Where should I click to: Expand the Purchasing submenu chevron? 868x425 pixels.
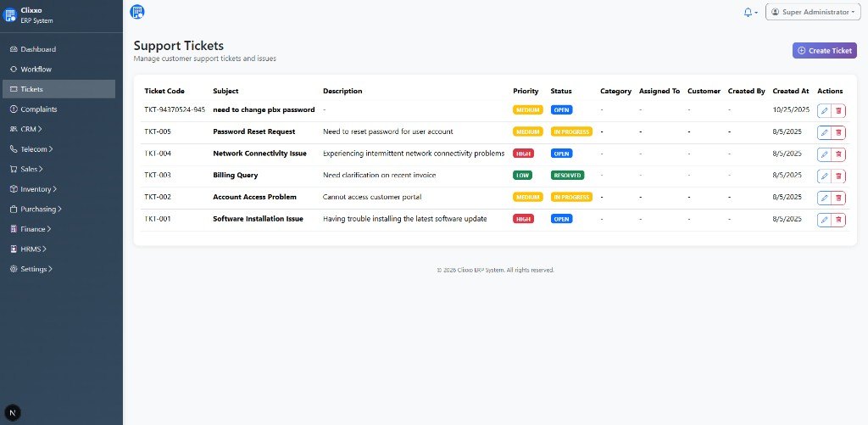[60, 210]
